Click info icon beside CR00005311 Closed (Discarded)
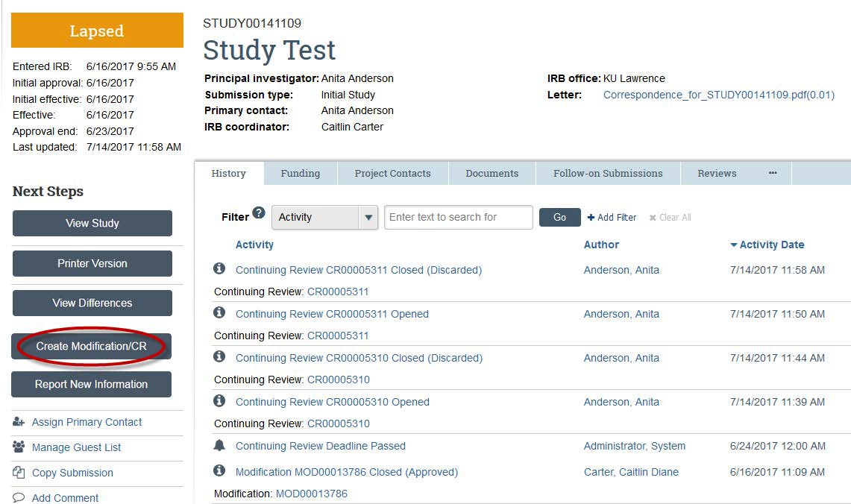Viewport: 851px width, 504px height. click(x=219, y=268)
